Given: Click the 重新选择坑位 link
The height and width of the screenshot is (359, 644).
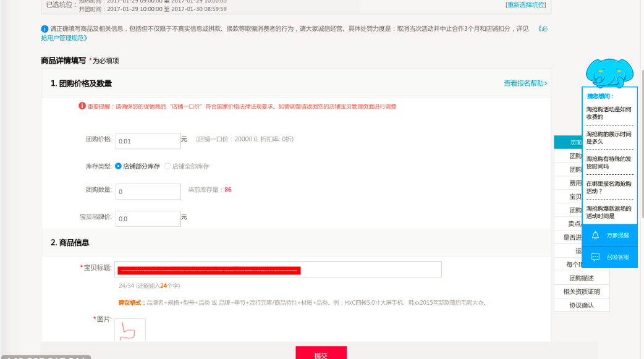Looking at the screenshot, I should [x=526, y=4].
